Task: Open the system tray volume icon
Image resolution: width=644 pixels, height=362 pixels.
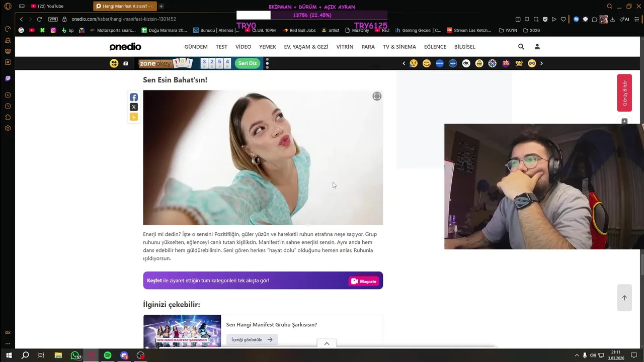Action: click(593, 355)
